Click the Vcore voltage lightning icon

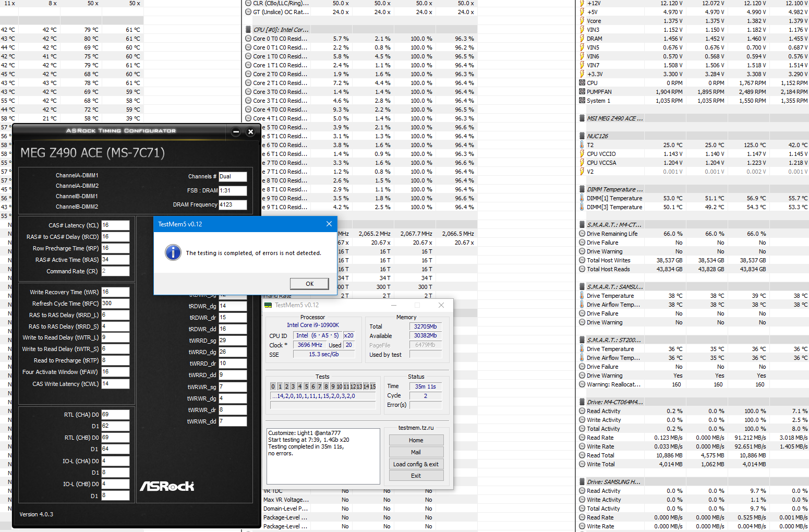point(582,21)
